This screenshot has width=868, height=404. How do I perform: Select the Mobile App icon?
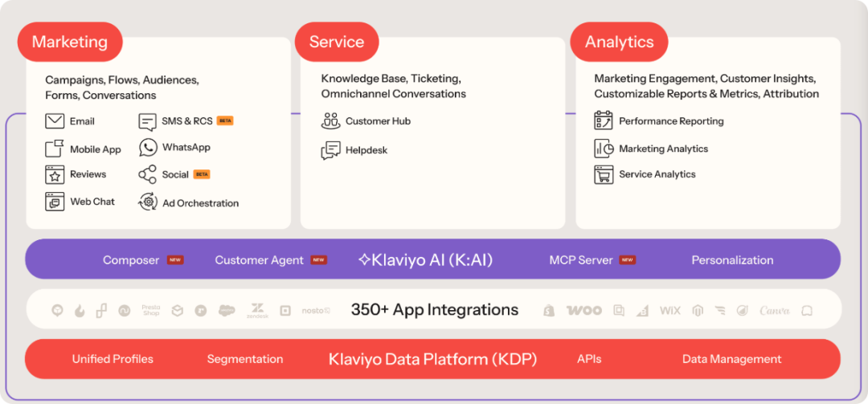[55, 149]
